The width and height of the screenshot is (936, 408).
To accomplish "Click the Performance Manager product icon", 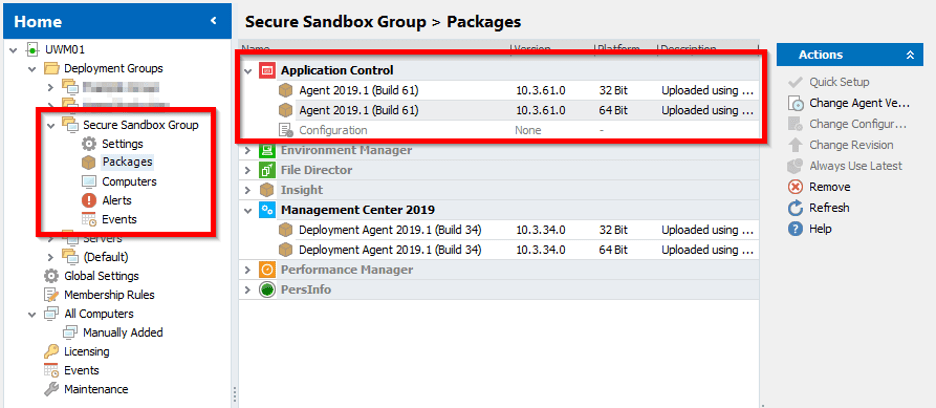I will [x=267, y=270].
